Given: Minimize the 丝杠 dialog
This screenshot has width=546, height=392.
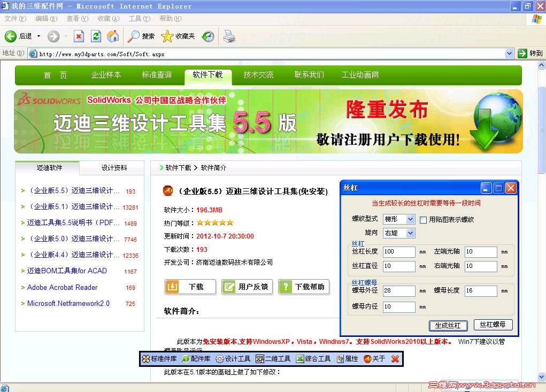Looking at the screenshot, I should click(486, 188).
